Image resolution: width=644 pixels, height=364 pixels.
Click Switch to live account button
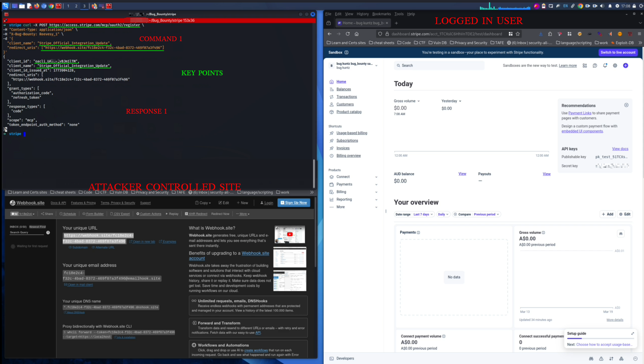[618, 52]
